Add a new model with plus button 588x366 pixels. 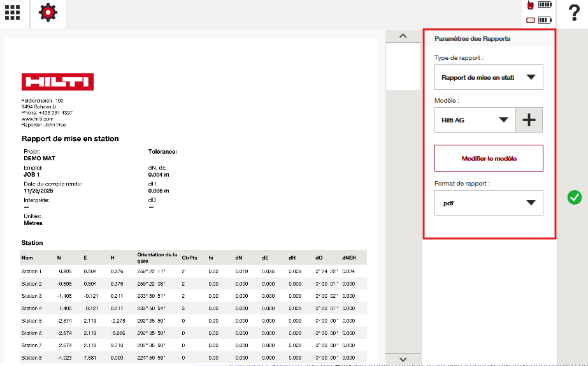coord(529,120)
